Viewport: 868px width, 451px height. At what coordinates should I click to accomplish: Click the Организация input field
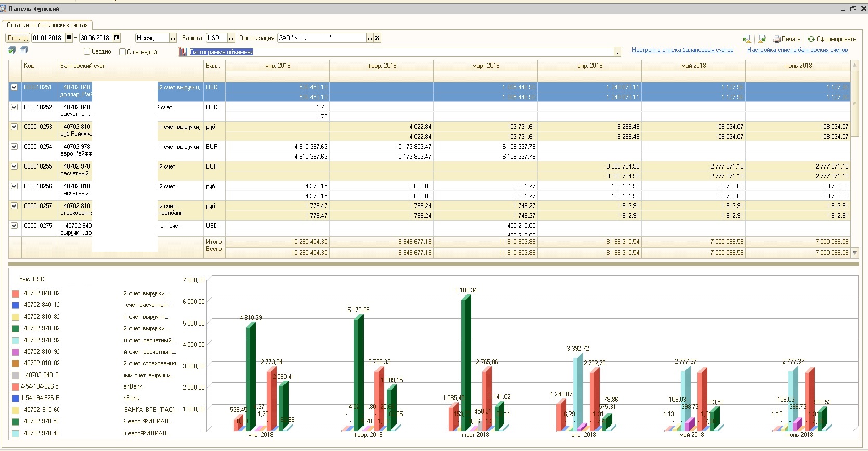pos(322,38)
